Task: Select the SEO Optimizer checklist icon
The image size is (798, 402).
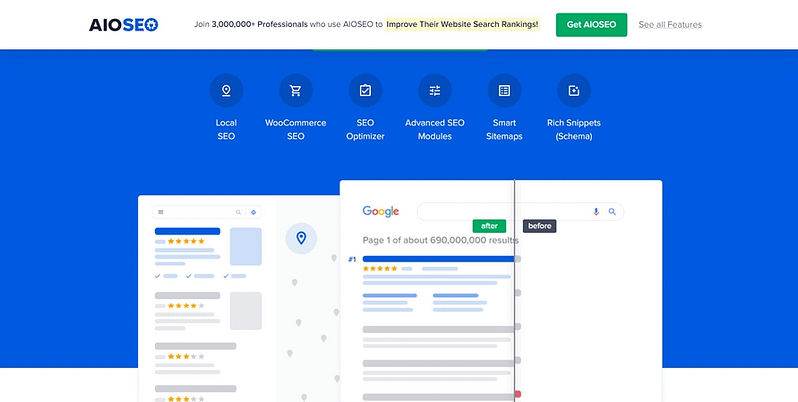Action: pyautogui.click(x=365, y=91)
